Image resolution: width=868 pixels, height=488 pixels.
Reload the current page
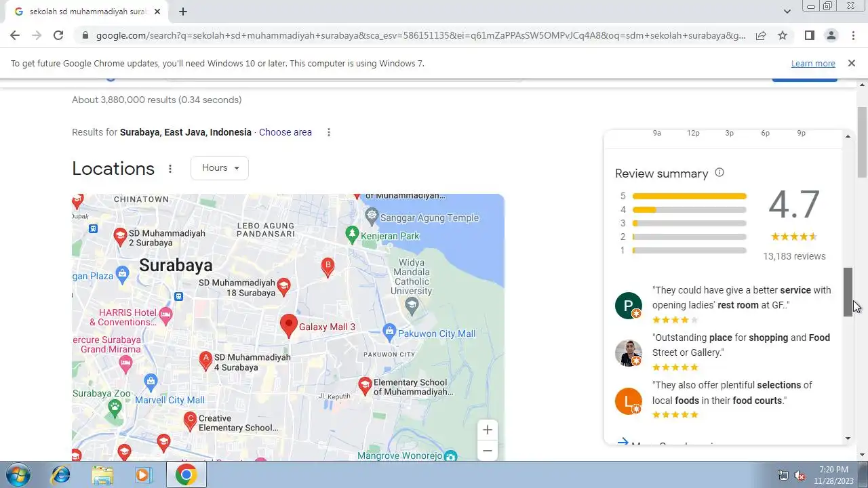click(58, 35)
